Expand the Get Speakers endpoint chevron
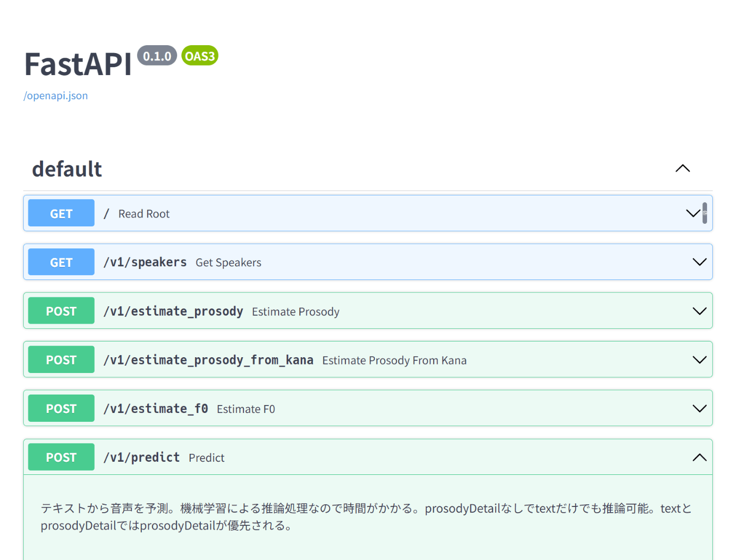The height and width of the screenshot is (560, 736). 699,262
